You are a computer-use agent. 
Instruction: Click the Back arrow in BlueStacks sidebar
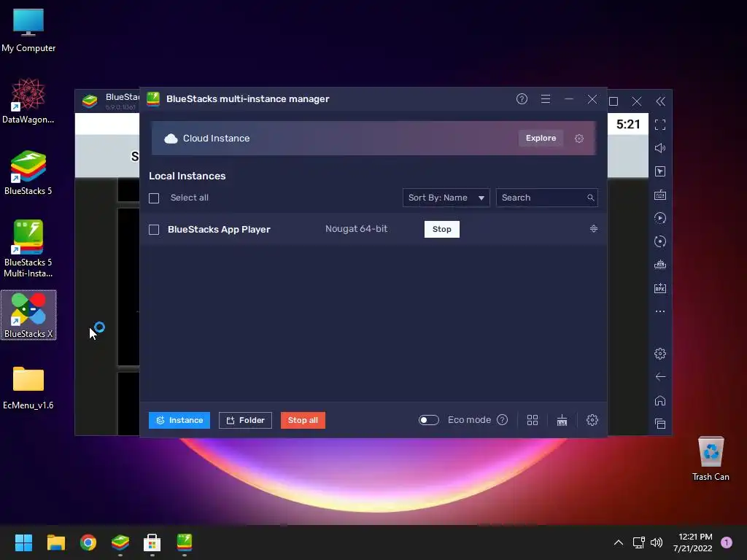(x=660, y=377)
